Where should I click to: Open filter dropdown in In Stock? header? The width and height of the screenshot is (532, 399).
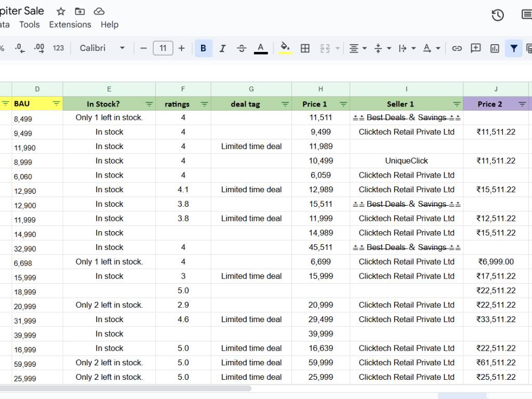coord(149,104)
